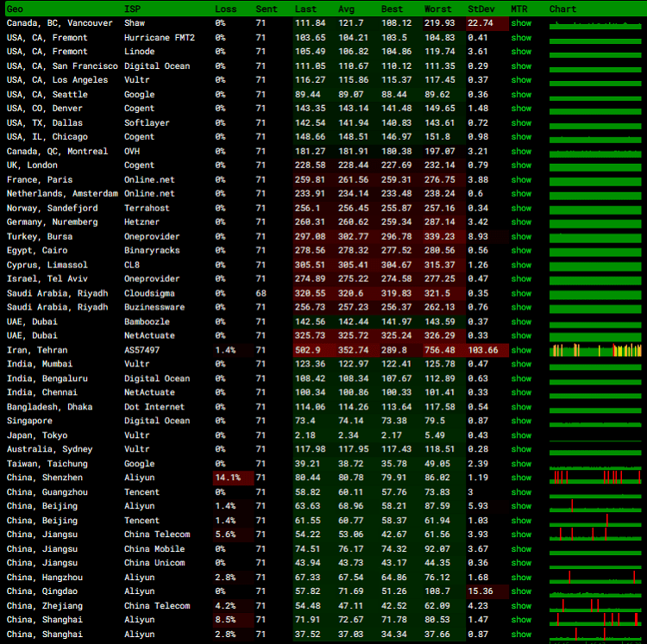
Task: Select the 'Cyprus, Limassol' geo cell
Action: [x=47, y=266]
